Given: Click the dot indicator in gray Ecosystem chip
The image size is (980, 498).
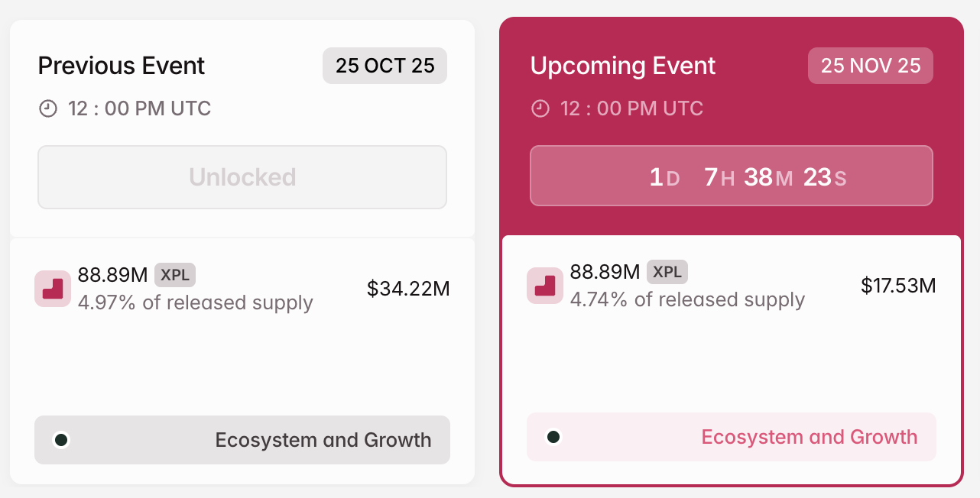Looking at the screenshot, I should click(62, 440).
